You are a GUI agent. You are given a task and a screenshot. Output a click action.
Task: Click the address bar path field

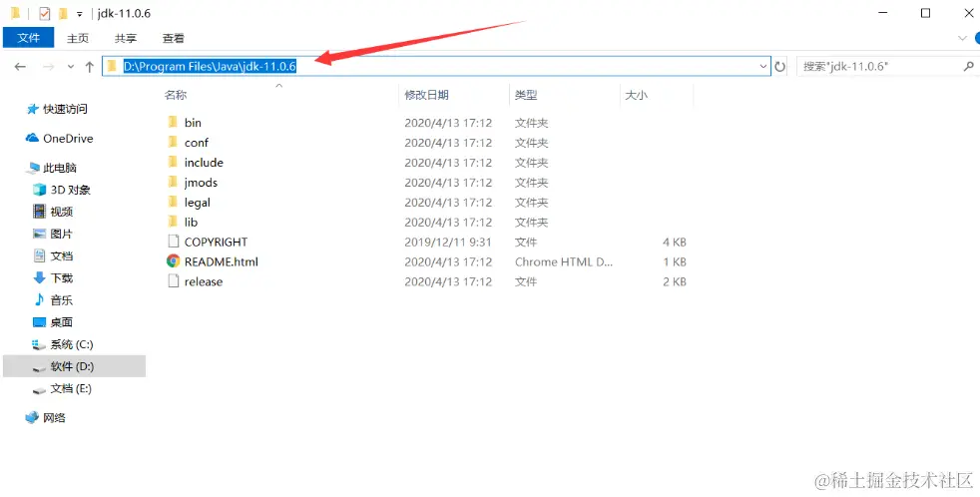pyautogui.click(x=436, y=66)
